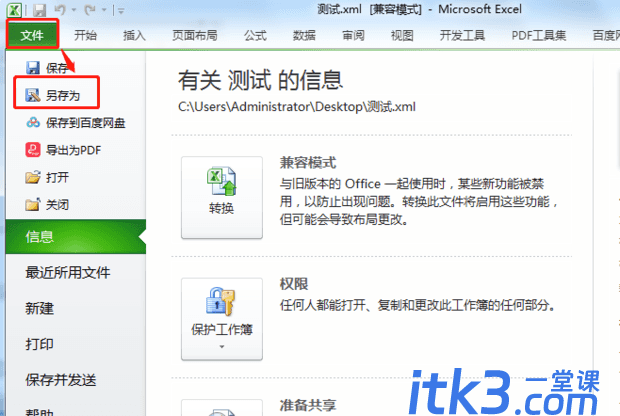Select 关闭 (Close) menu entry
This screenshot has height=416, width=620.
click(57, 205)
